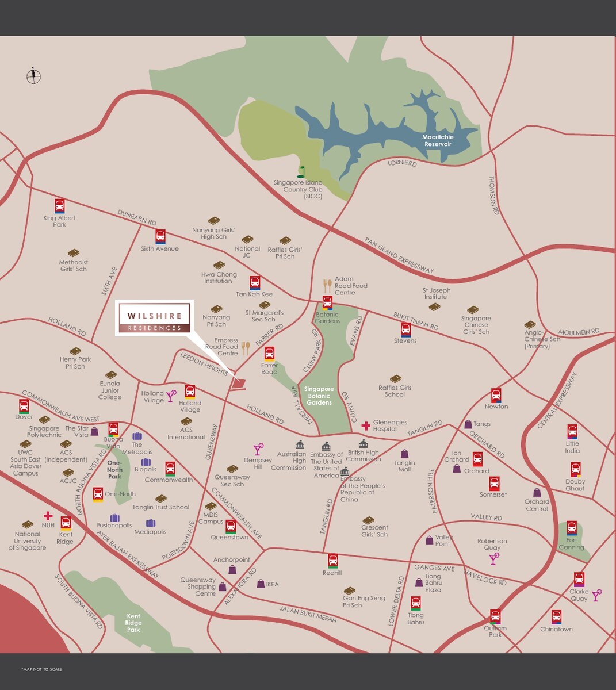Click the Fort Canning MRT icon
This screenshot has height=690, width=616.
tap(572, 528)
